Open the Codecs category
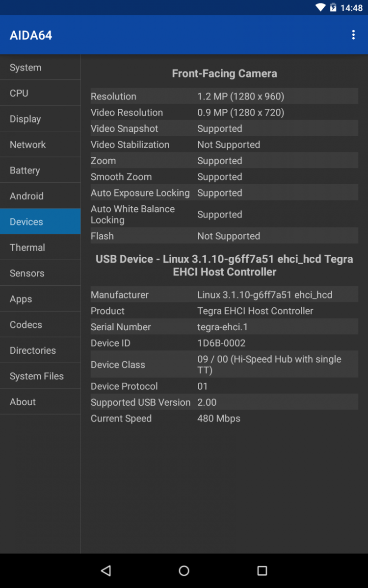The width and height of the screenshot is (368, 588). point(40,325)
